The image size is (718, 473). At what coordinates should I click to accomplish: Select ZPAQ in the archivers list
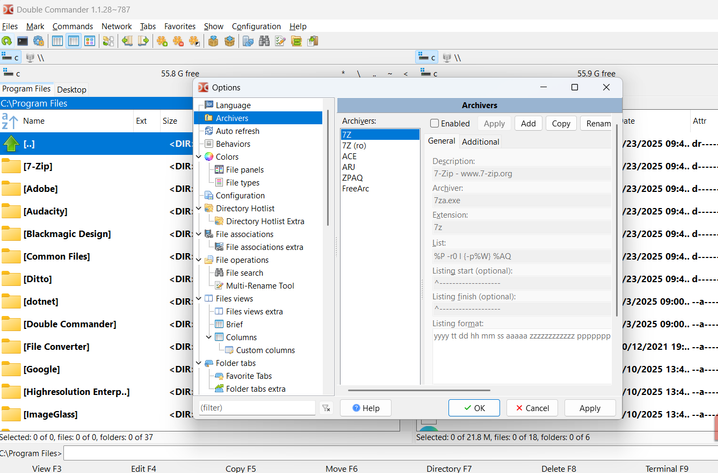[x=353, y=177]
